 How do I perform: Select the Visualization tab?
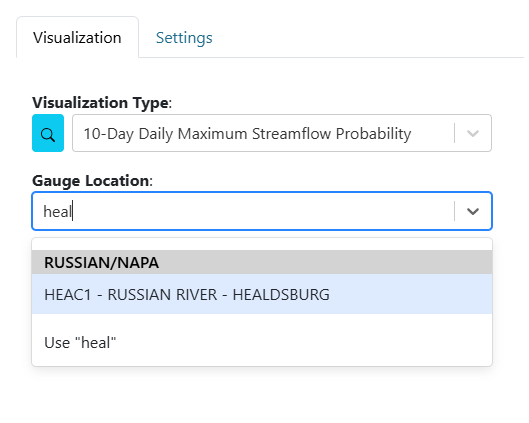tap(77, 37)
